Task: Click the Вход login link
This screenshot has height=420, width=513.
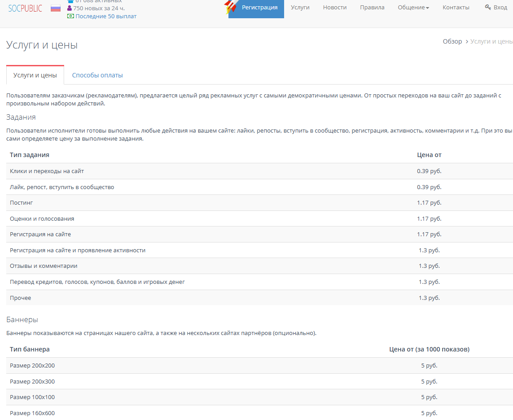Action: (x=500, y=7)
